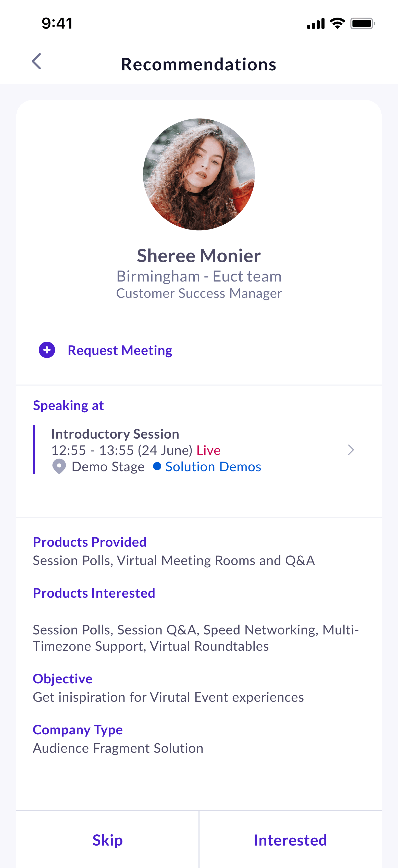Viewport: 398px width, 868px height.
Task: Expand the Introductory Session details chevron
Action: (351, 450)
